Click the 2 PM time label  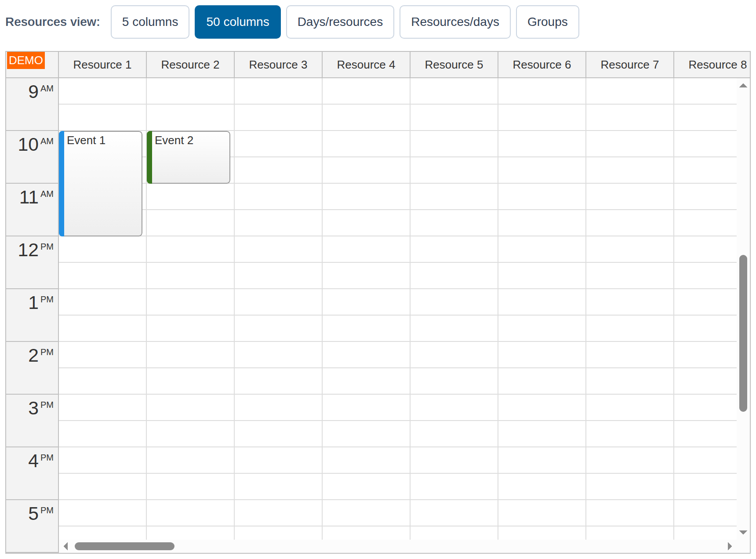pos(32,368)
